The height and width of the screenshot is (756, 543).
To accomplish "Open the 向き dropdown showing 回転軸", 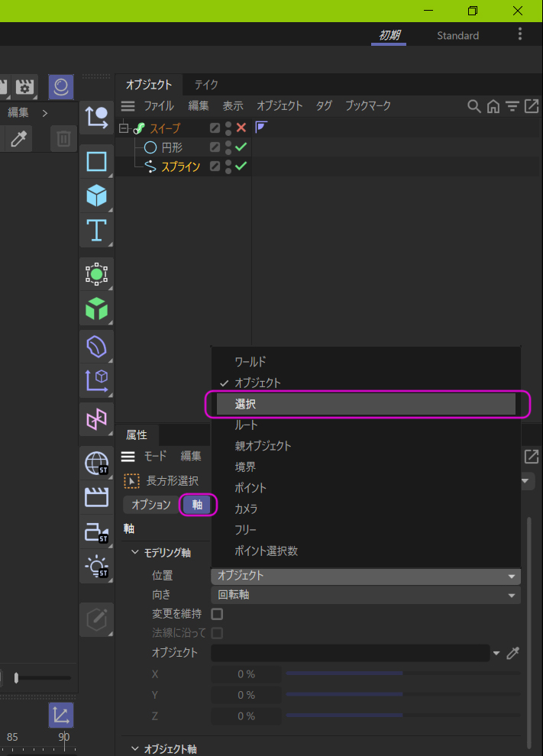I will 365,595.
